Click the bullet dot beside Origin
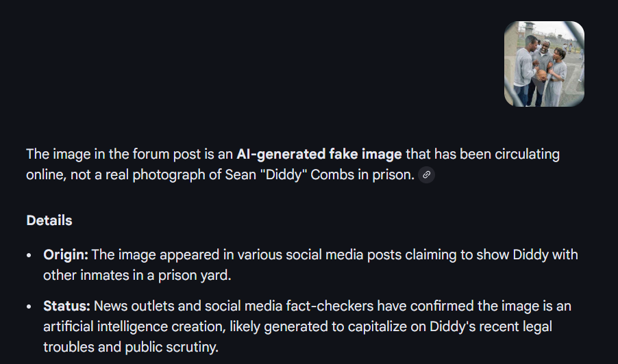The height and width of the screenshot is (364, 618). tap(29, 256)
